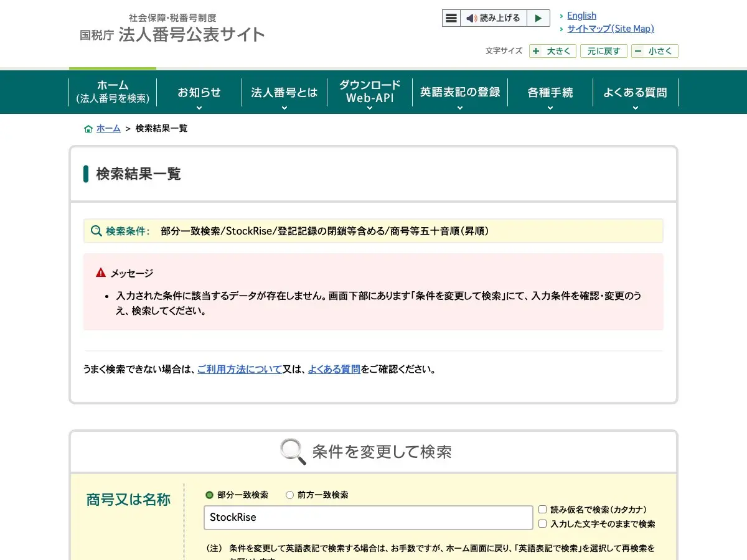
Task: Open the ホーム(法人番号を検索) nav item
Action: click(113, 92)
